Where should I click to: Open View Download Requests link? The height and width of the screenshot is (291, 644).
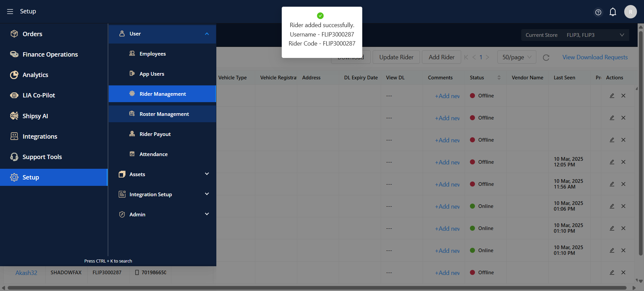point(595,57)
